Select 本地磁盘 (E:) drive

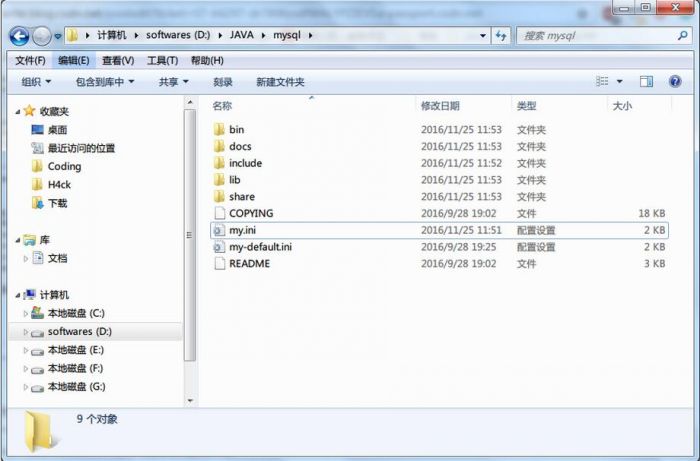76,350
